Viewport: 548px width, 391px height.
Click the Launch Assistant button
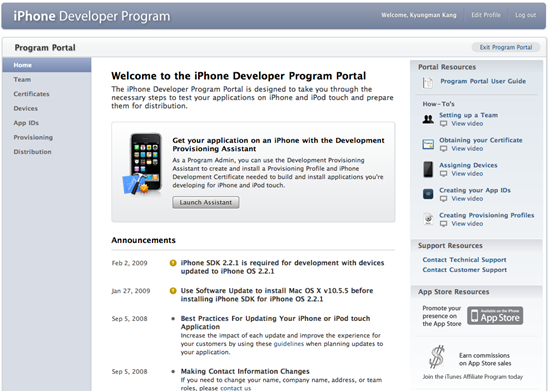[x=206, y=202]
